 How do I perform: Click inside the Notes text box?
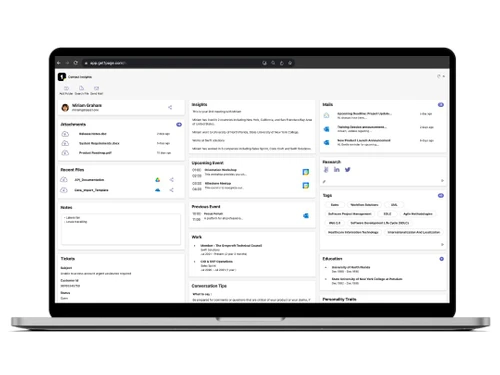[x=121, y=229]
